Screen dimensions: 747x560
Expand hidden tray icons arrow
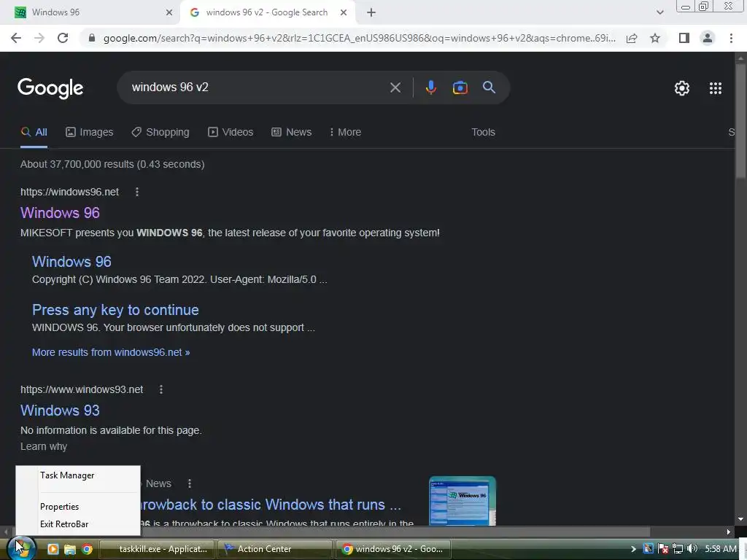coord(633,549)
